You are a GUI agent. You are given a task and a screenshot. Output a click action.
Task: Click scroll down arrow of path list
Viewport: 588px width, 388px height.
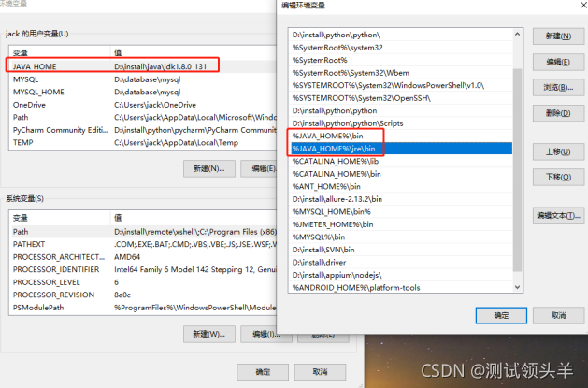pyautogui.click(x=517, y=287)
